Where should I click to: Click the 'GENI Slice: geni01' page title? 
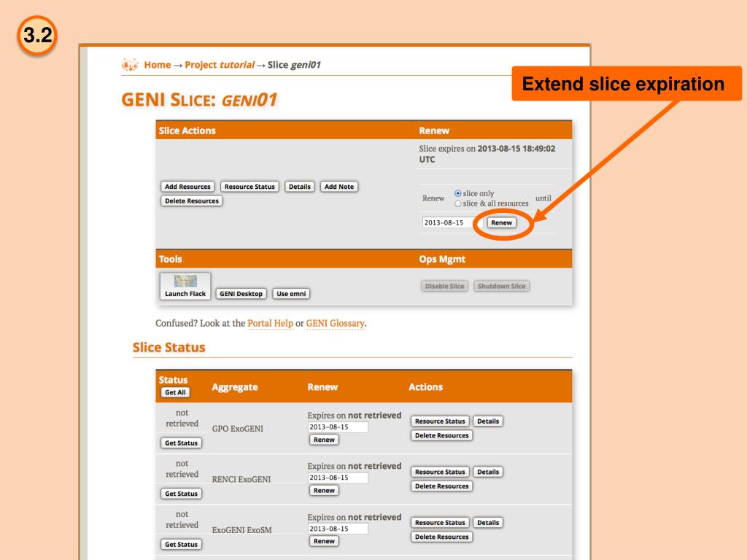[199, 100]
